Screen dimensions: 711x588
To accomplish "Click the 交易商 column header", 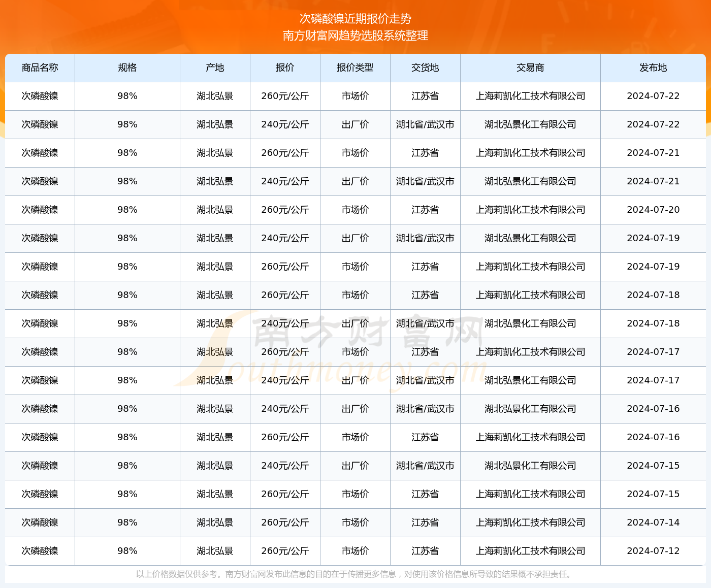I will tap(530, 68).
